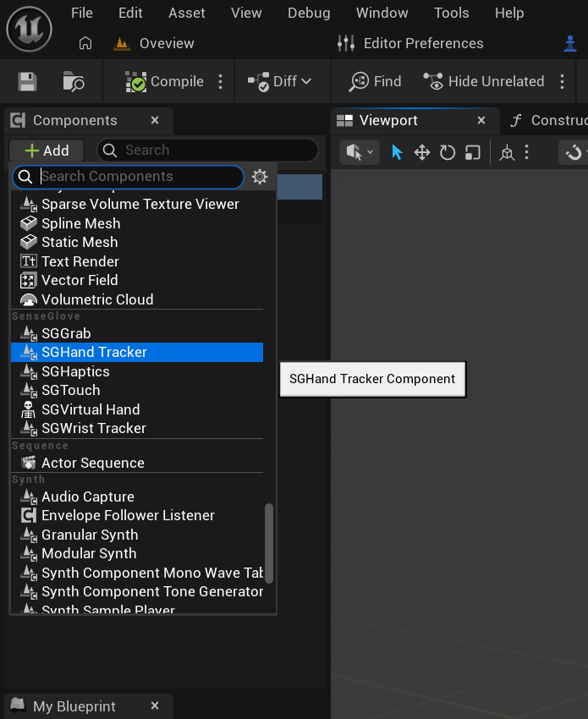Add Audio Capture component

point(137,497)
